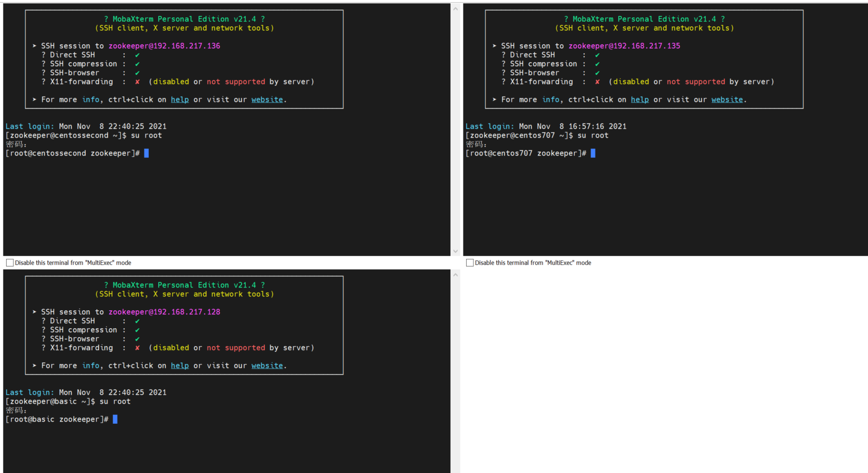Open help link in 192.168.217.135 terminal

[640, 100]
